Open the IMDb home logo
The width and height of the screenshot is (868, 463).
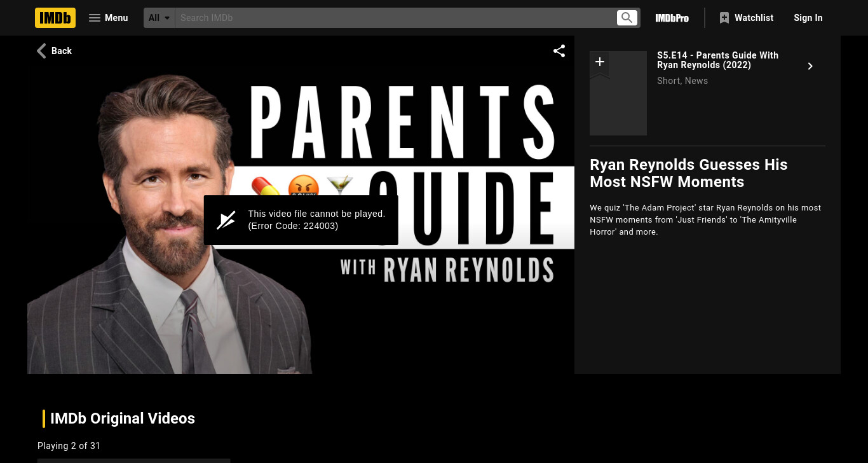click(x=55, y=18)
